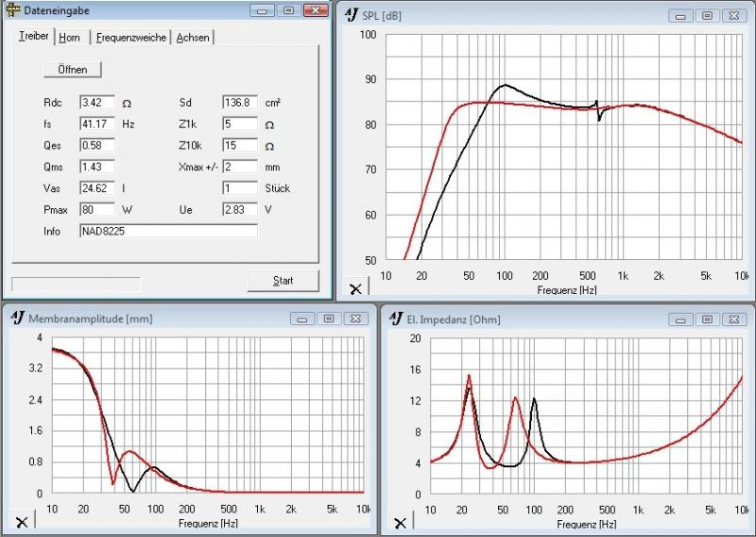Click the Dateneingabe window title icon
756x537 pixels.
pos(13,10)
